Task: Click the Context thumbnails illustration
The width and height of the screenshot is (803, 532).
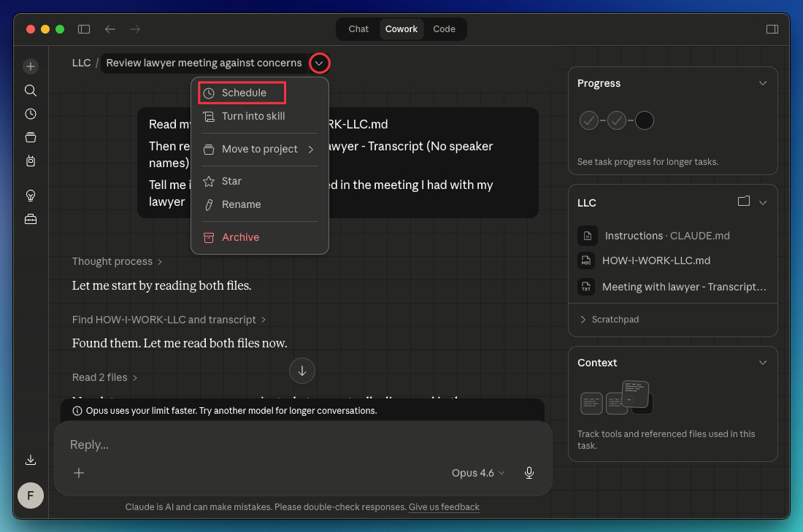Action: tap(615, 397)
